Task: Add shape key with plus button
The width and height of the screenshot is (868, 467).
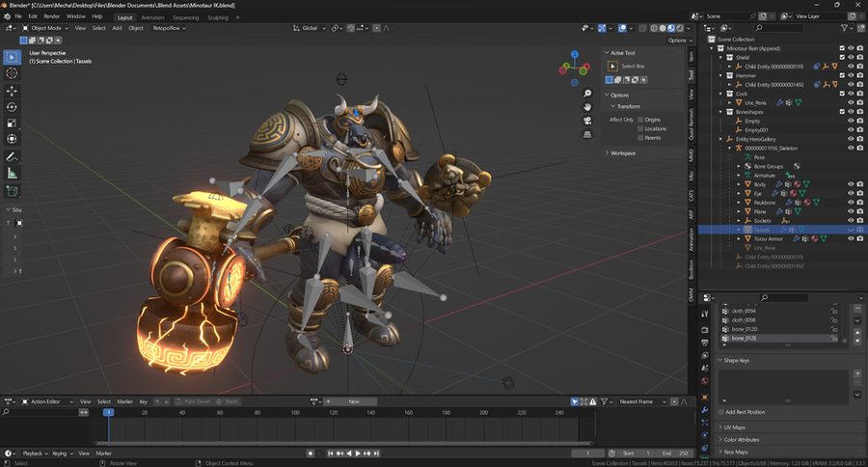Action: click(857, 373)
